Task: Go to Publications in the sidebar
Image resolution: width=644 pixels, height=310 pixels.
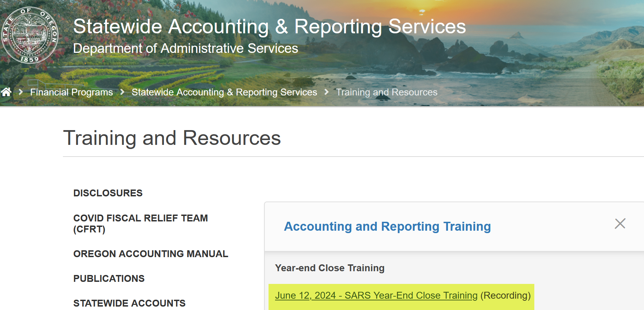Action: (x=109, y=278)
